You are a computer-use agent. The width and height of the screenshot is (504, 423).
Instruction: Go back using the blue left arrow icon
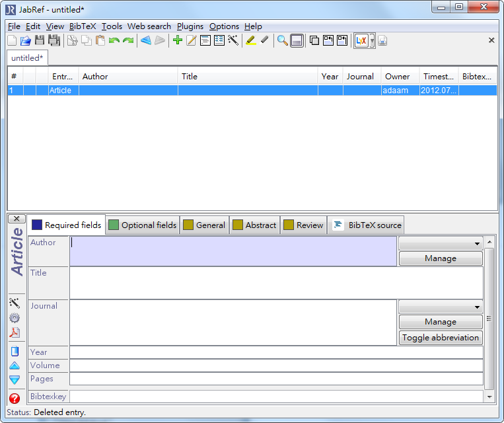tap(146, 40)
